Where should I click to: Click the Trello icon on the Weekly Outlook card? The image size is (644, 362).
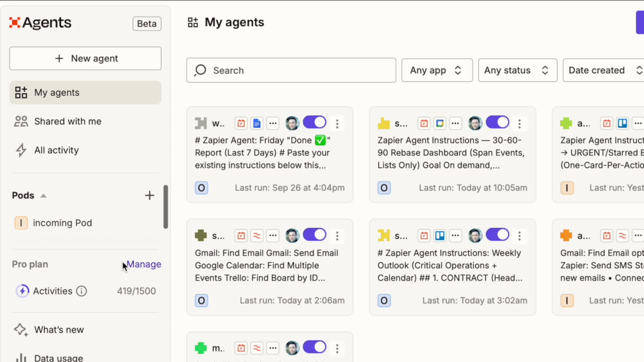[x=440, y=236]
